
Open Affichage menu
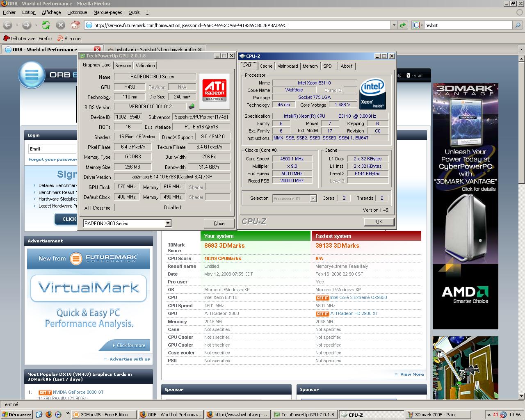coord(51,12)
